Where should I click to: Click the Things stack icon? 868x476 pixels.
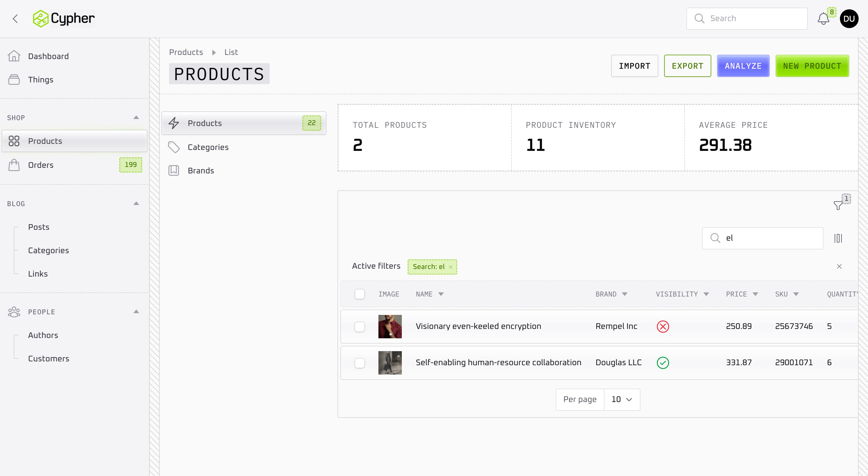tap(14, 80)
